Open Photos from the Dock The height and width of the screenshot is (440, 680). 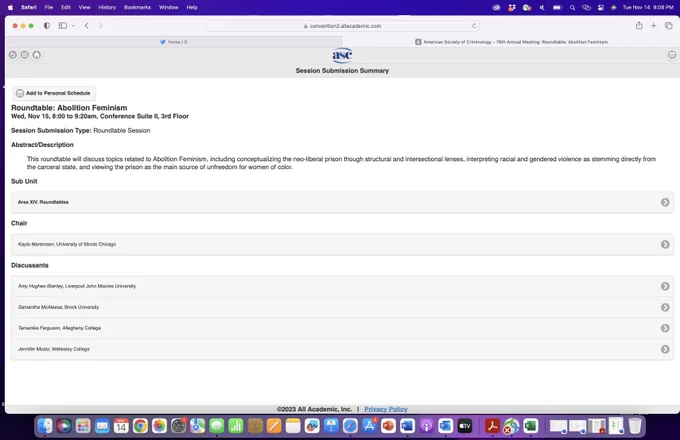(x=159, y=426)
